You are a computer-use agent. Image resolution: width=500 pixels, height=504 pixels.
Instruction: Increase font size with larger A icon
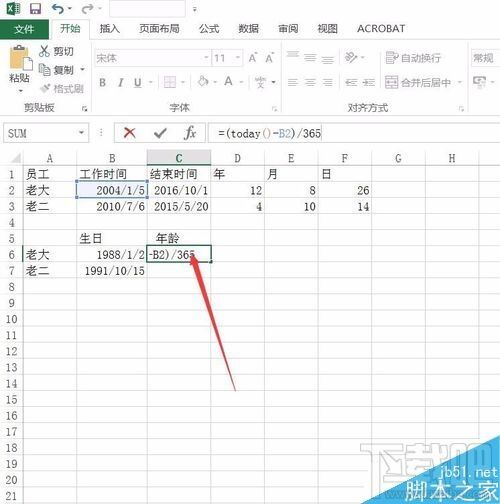(x=253, y=58)
